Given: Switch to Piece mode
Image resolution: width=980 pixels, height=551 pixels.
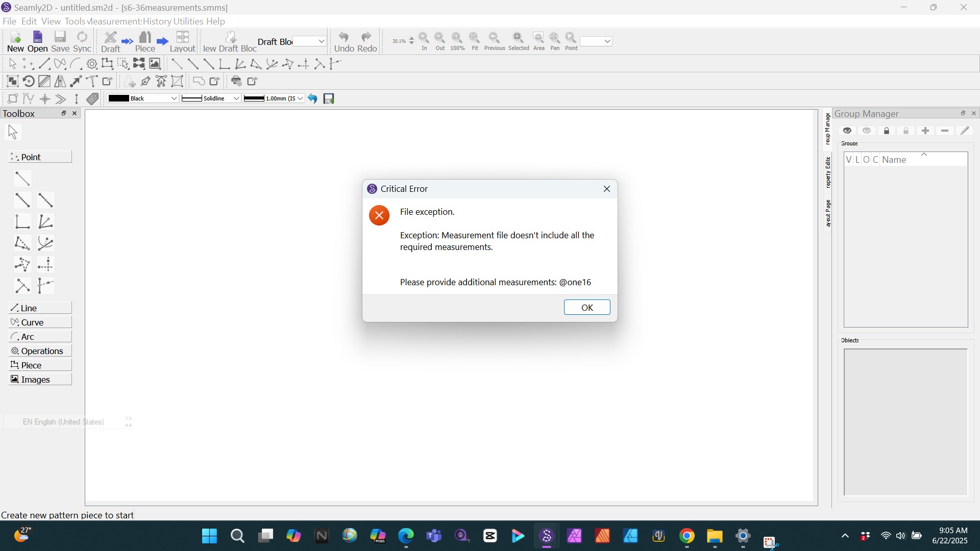Looking at the screenshot, I should [145, 41].
